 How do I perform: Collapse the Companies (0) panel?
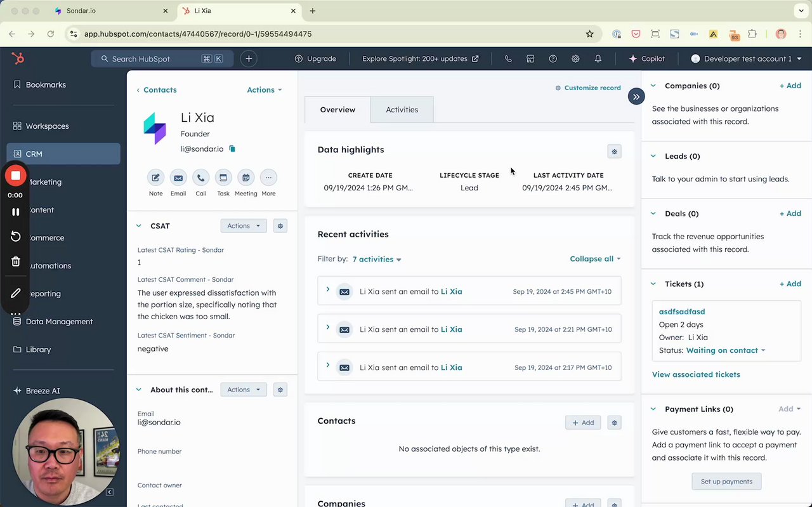pyautogui.click(x=653, y=86)
